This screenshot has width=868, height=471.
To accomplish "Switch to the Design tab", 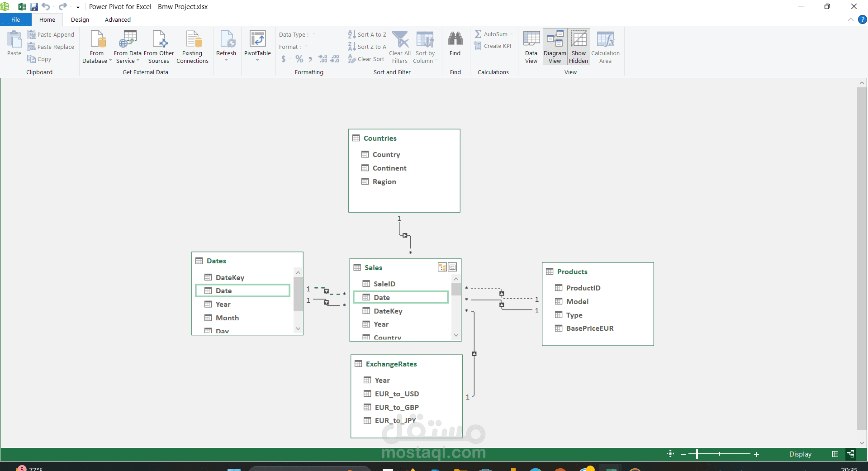I will tap(80, 19).
